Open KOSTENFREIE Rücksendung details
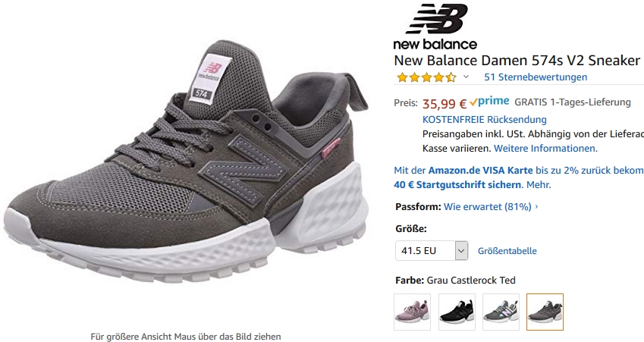644x342 pixels. click(485, 120)
